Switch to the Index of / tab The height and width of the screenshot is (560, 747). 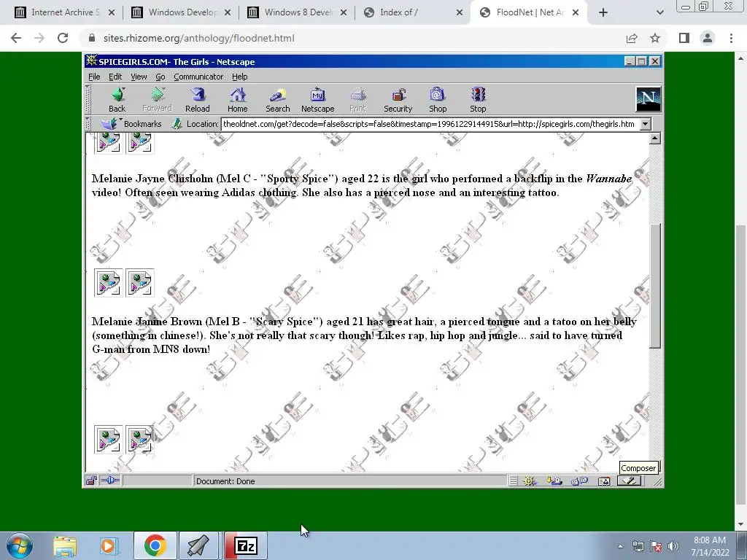pyautogui.click(x=413, y=12)
